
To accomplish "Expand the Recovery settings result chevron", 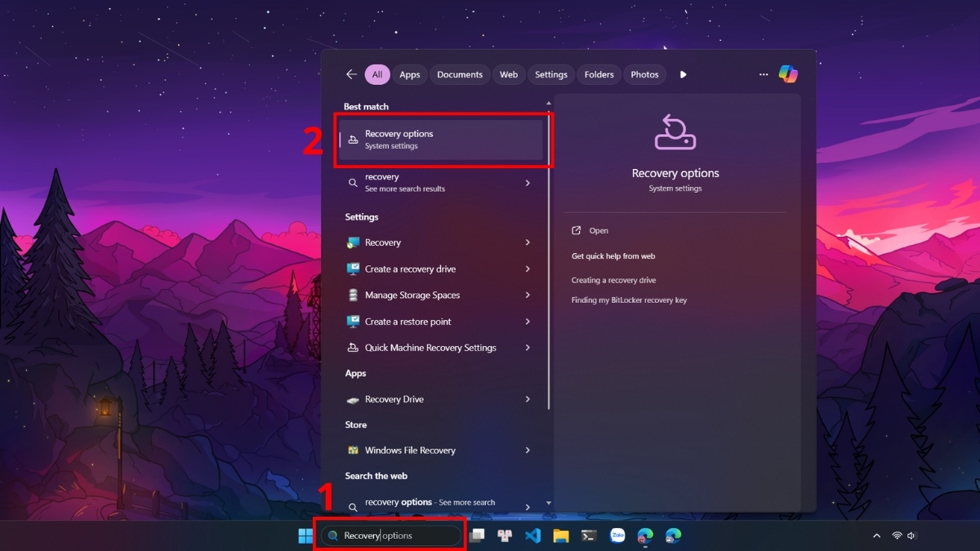I will tap(528, 242).
